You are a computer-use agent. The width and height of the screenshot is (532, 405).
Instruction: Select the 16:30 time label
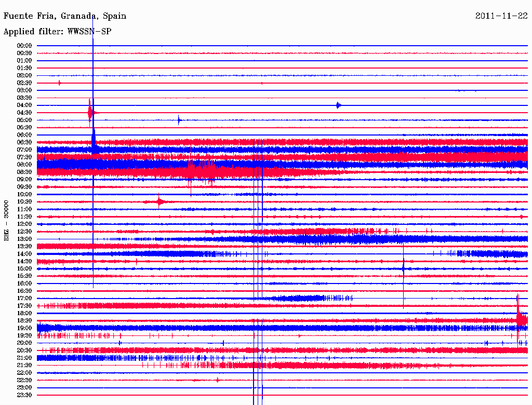pos(24,291)
